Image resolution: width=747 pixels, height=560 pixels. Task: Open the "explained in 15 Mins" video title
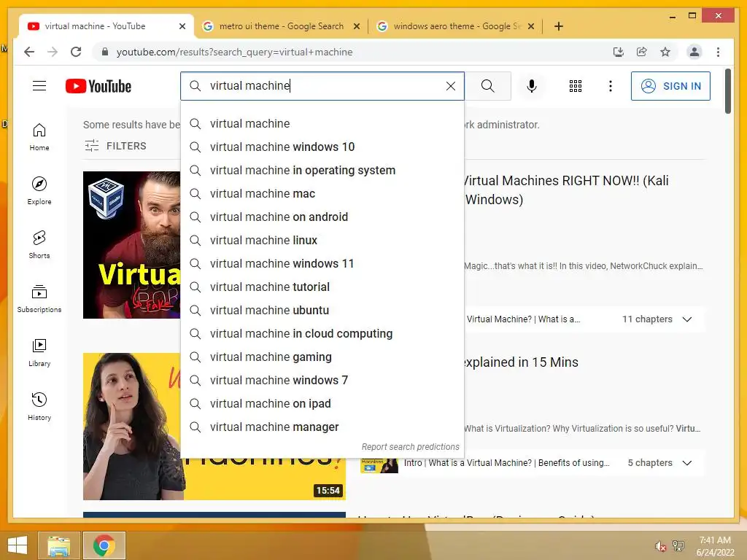click(x=521, y=362)
